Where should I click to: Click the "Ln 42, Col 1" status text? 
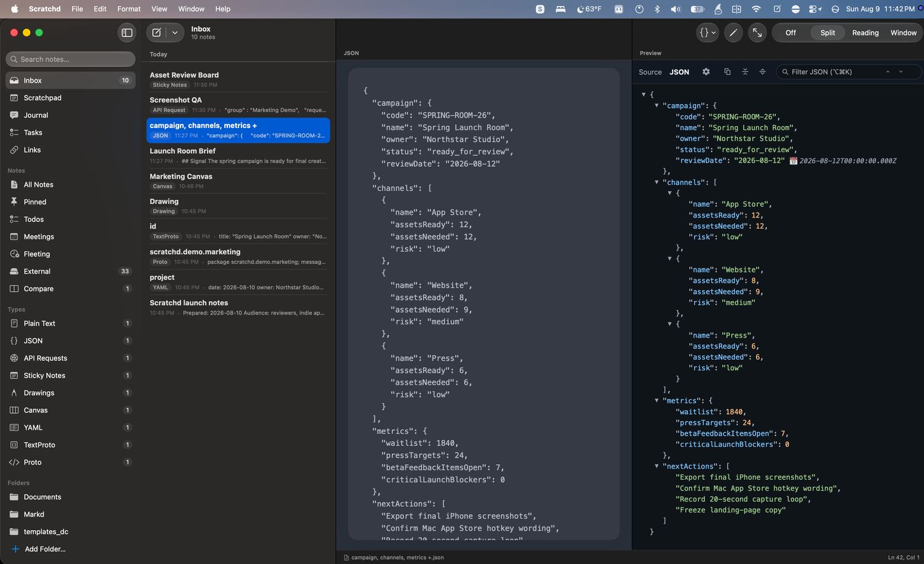(904, 557)
